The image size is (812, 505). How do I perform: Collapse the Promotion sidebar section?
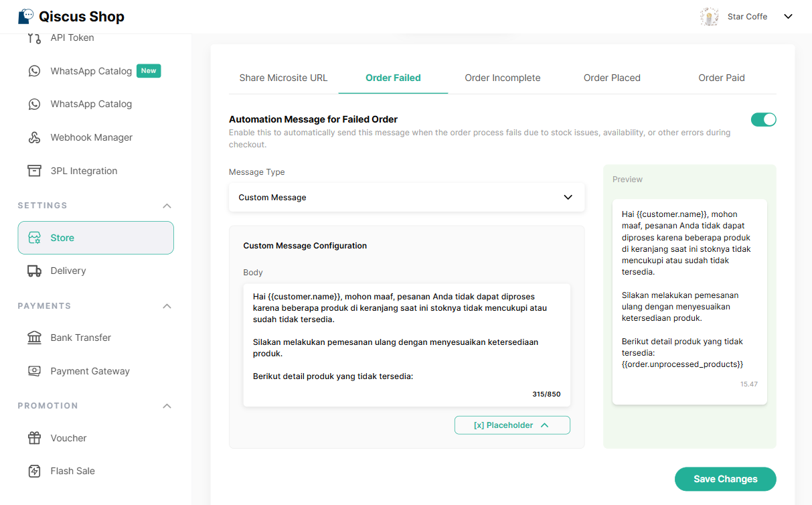click(x=167, y=406)
